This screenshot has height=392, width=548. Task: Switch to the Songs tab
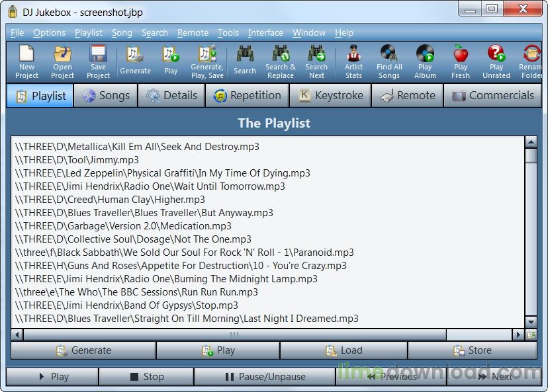(x=106, y=96)
